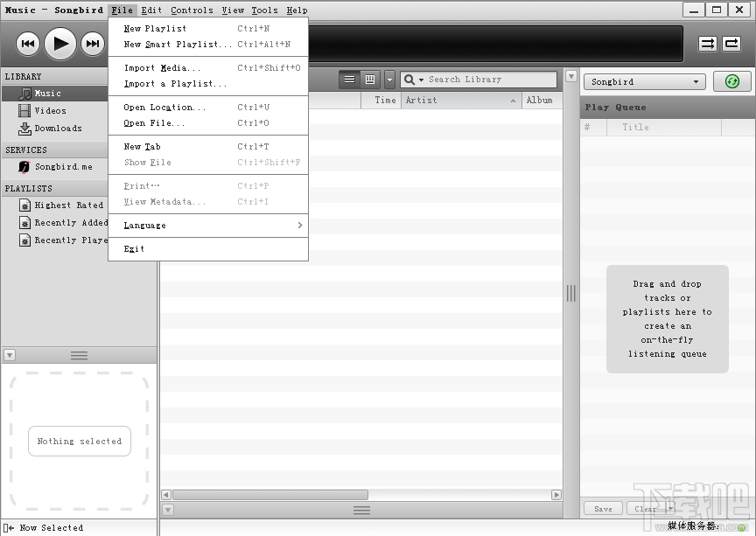Click Now Selected display pane label
This screenshot has height=536, width=756.
(51, 528)
